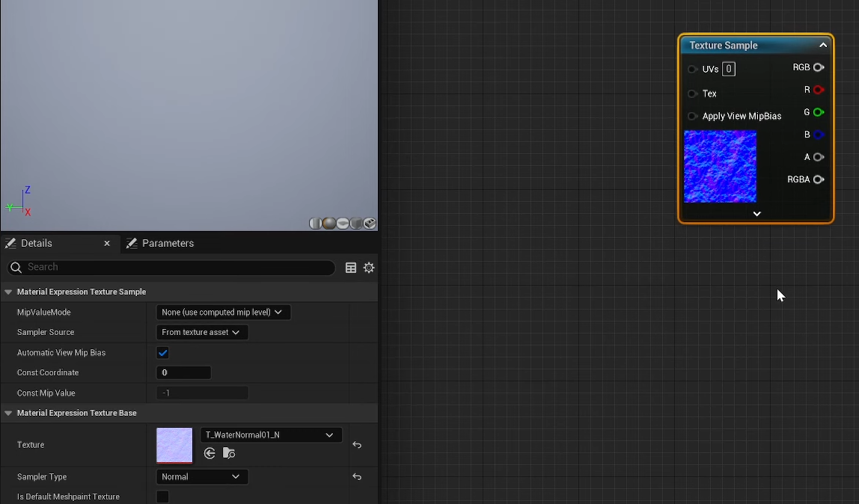Click the blue B output pin
The width and height of the screenshot is (859, 504).
819,135
